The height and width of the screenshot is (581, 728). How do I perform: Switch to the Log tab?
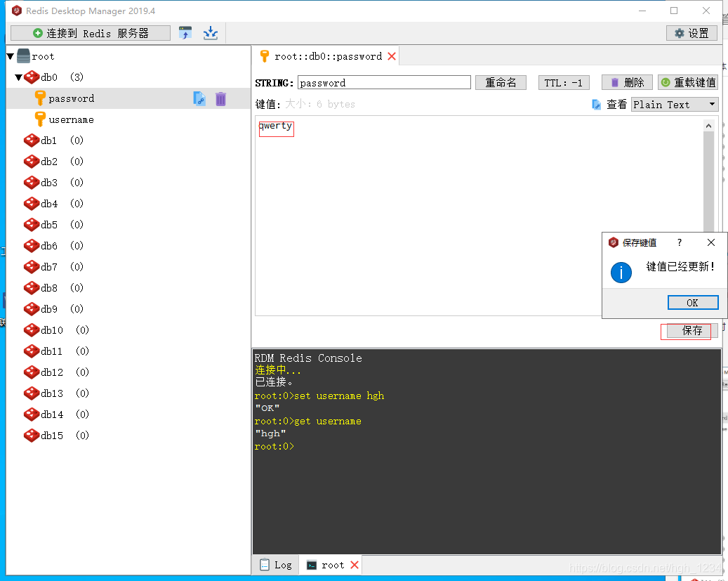click(277, 565)
